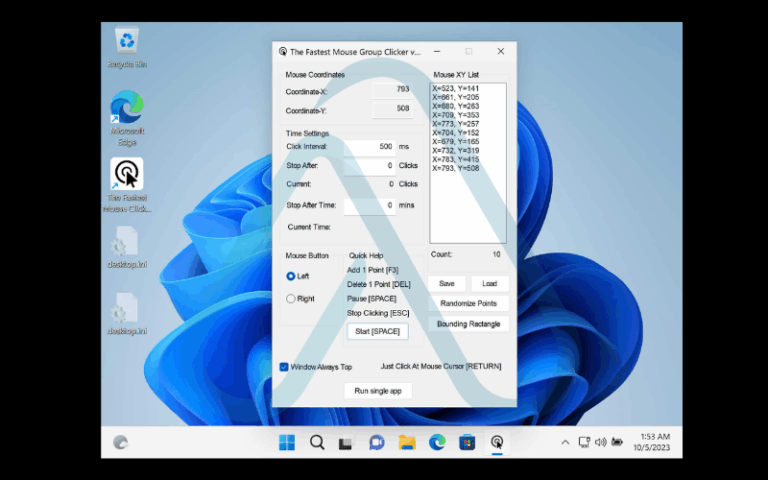The height and width of the screenshot is (480, 768).
Task: Close the Mouse Group Clicker window
Action: [501, 51]
